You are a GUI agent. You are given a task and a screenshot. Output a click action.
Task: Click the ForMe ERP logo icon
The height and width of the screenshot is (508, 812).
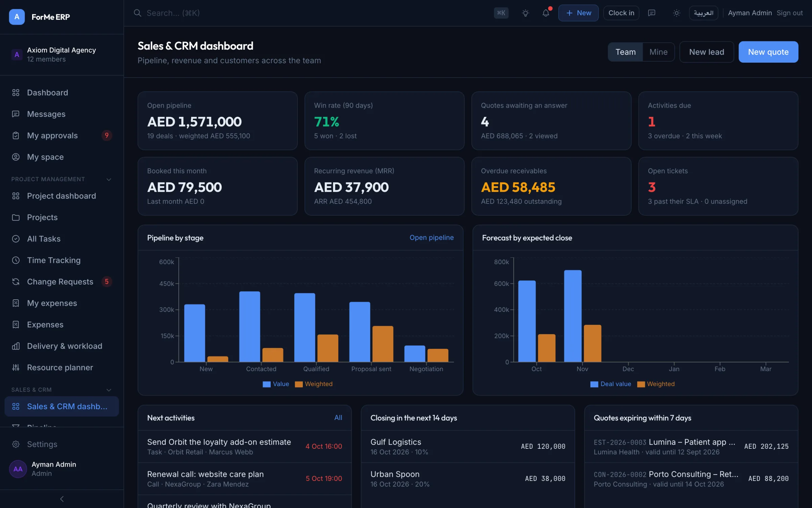(17, 17)
